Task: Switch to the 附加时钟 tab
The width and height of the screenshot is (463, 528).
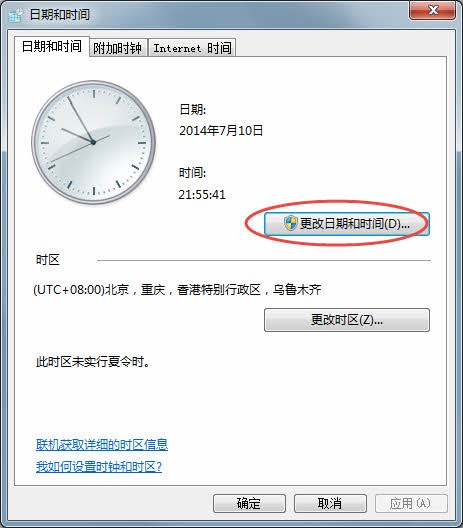Action: click(118, 48)
